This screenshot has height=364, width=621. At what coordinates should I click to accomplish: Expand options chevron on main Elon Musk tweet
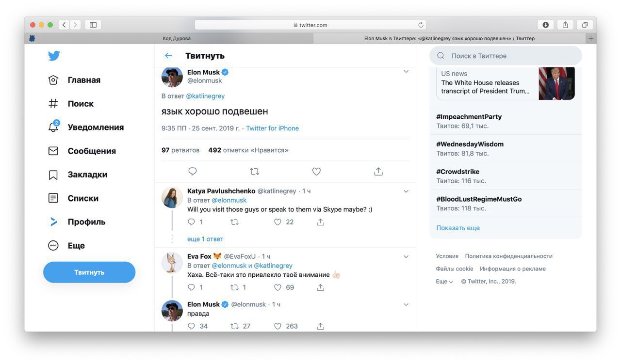(x=406, y=71)
